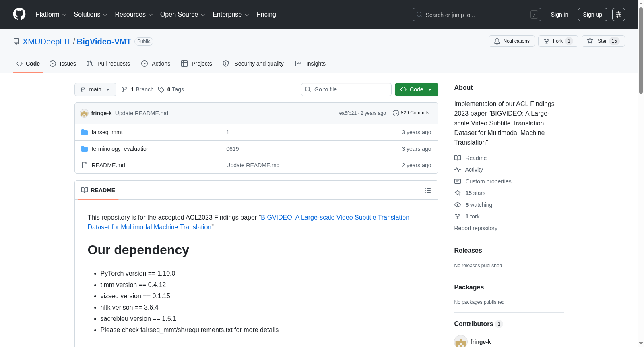The width and height of the screenshot is (644, 347).
Task: Click the fork icon beside 1 fork
Action: [458, 216]
